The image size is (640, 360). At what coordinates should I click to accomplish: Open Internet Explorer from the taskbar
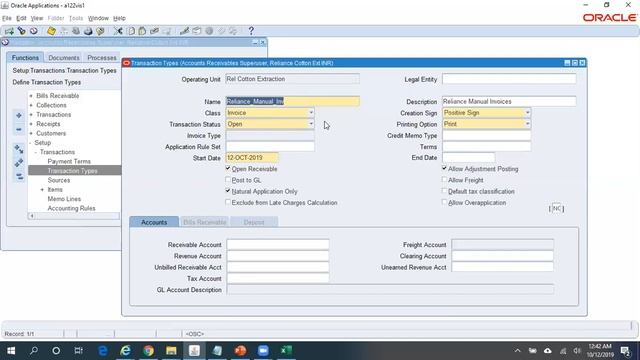click(x=125, y=351)
